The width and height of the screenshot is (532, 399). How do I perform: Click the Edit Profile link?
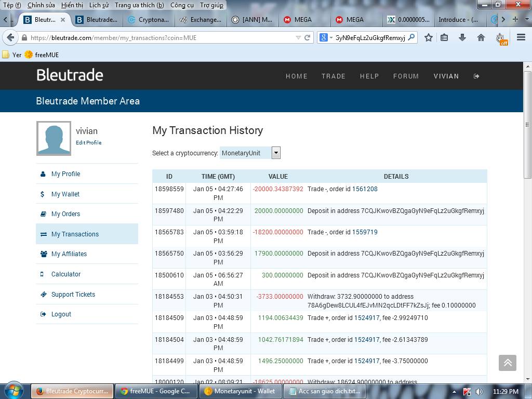[88, 142]
